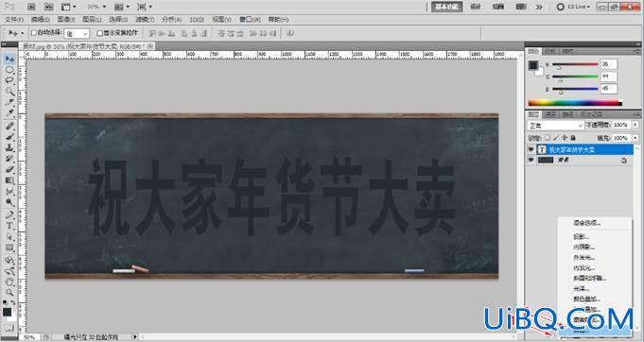644x342 pixels.
Task: Select the Pen tool
Action: (x=9, y=215)
